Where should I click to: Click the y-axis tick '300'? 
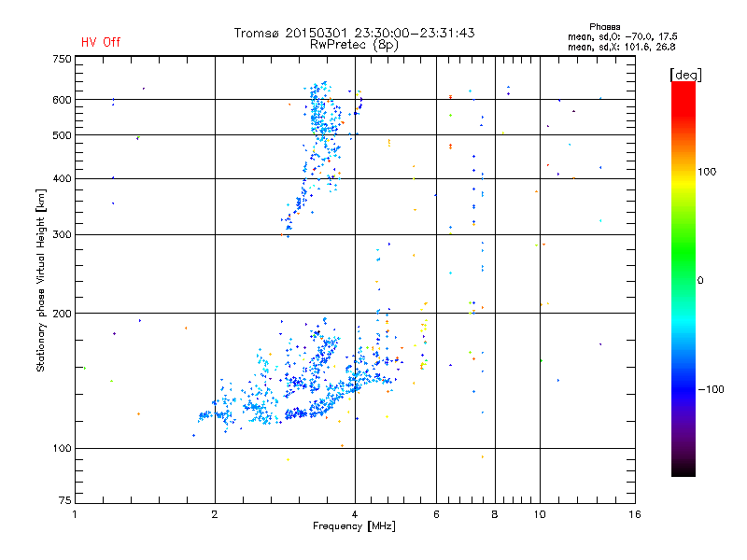[62, 235]
